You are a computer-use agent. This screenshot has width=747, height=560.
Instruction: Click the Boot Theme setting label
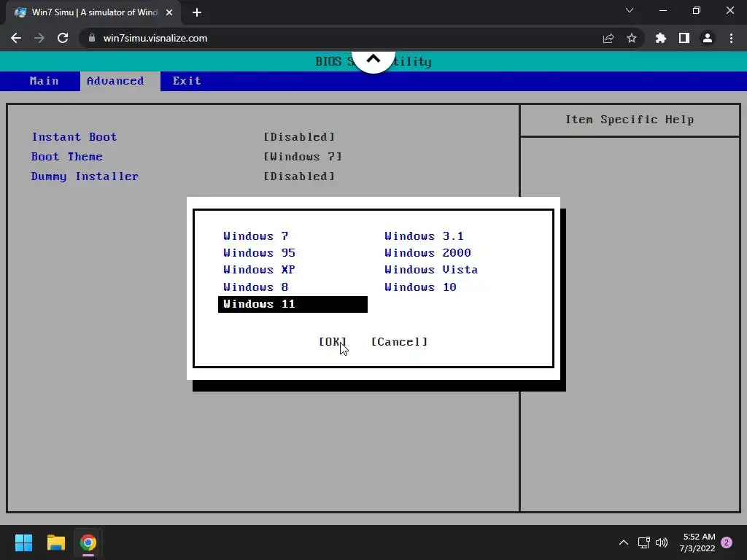click(x=66, y=157)
